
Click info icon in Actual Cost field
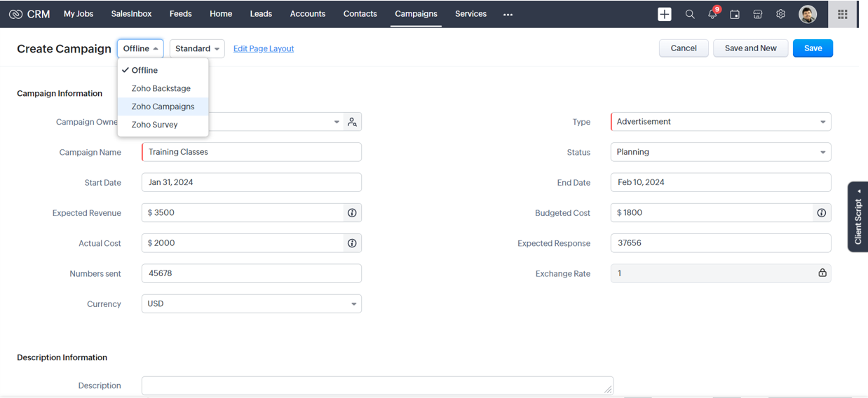(x=352, y=243)
